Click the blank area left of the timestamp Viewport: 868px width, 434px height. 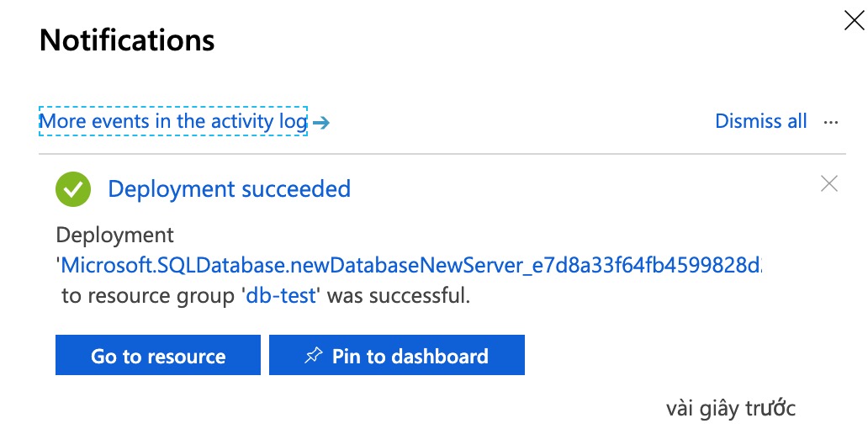click(336, 409)
